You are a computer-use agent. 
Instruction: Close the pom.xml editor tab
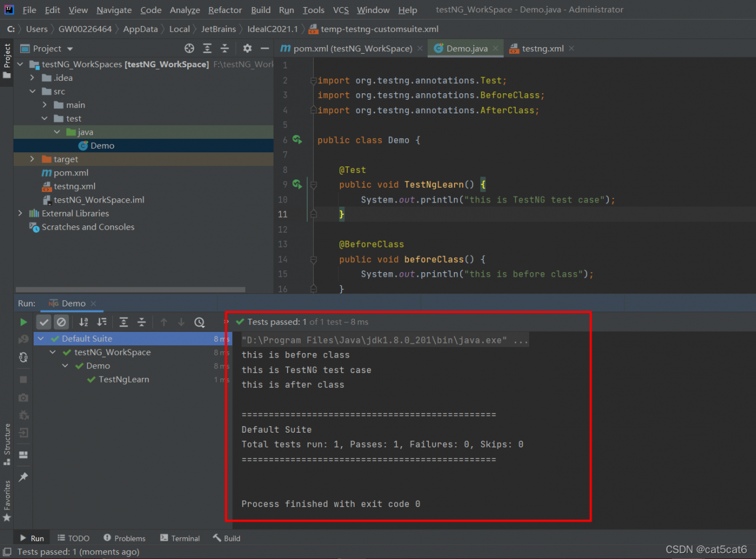[420, 48]
